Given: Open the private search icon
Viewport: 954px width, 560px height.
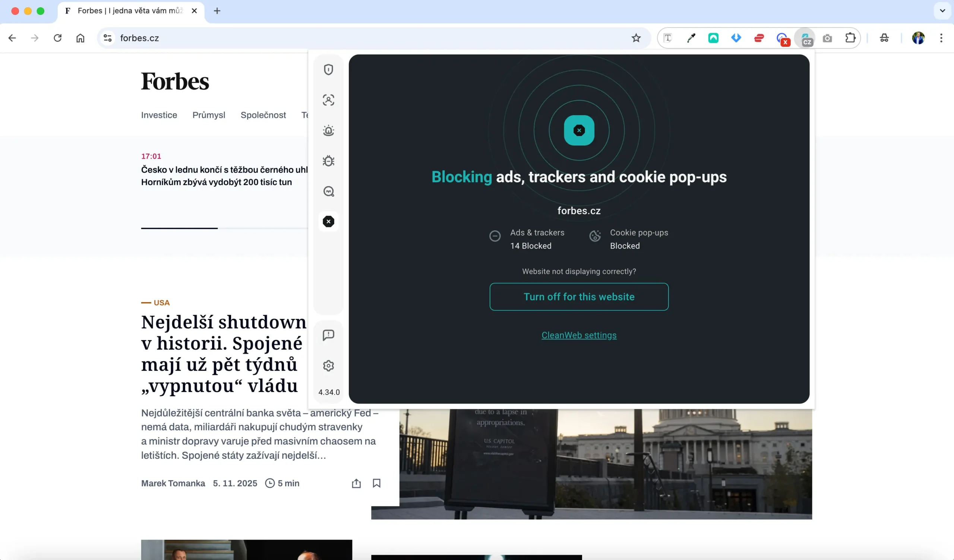Looking at the screenshot, I should (328, 192).
